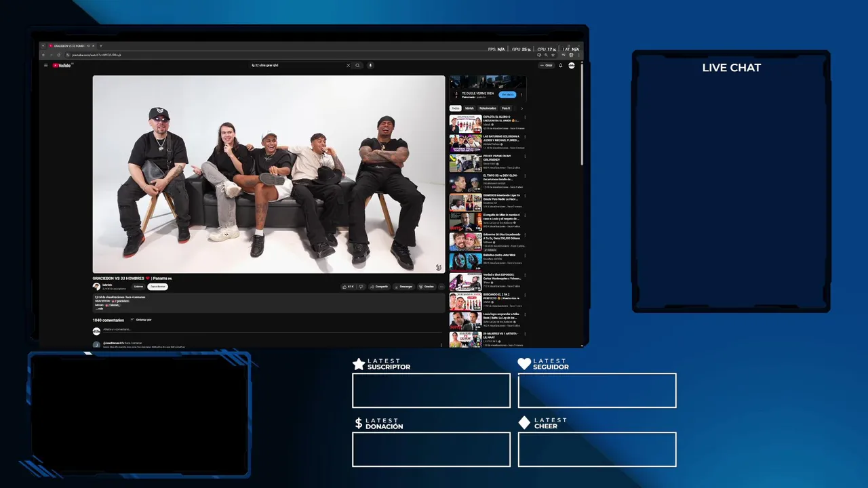Viewport: 868px width, 488px height.
Task: Run search with magnifier button
Action: click(357, 65)
